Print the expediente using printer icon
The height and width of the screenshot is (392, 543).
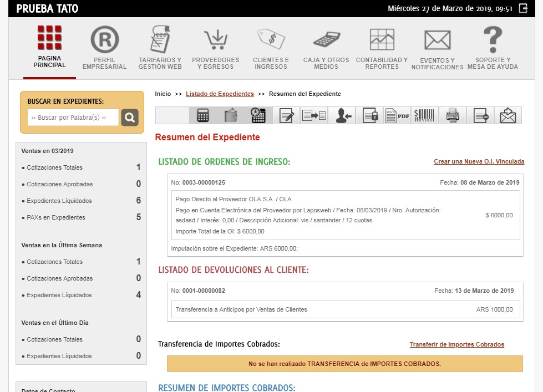coord(452,115)
